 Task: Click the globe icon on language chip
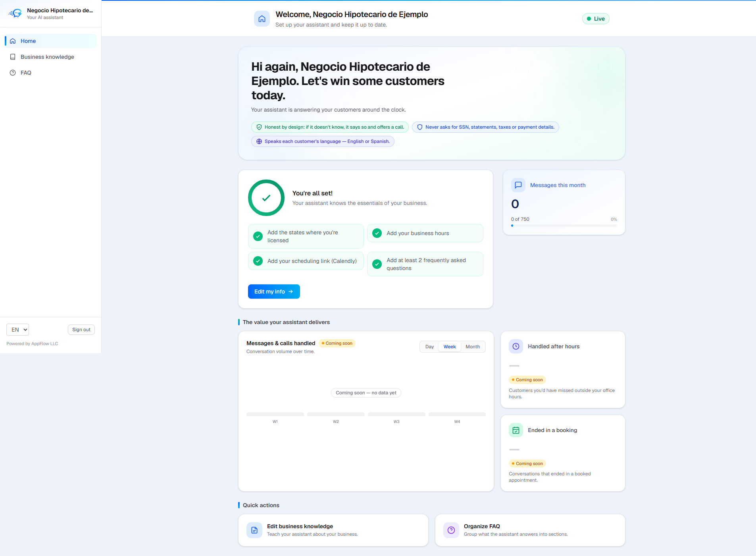click(259, 141)
